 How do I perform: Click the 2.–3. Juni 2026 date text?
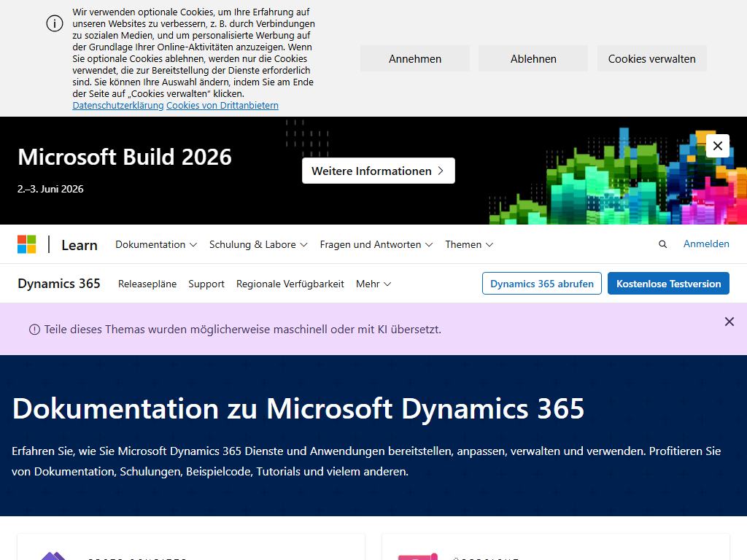point(50,189)
